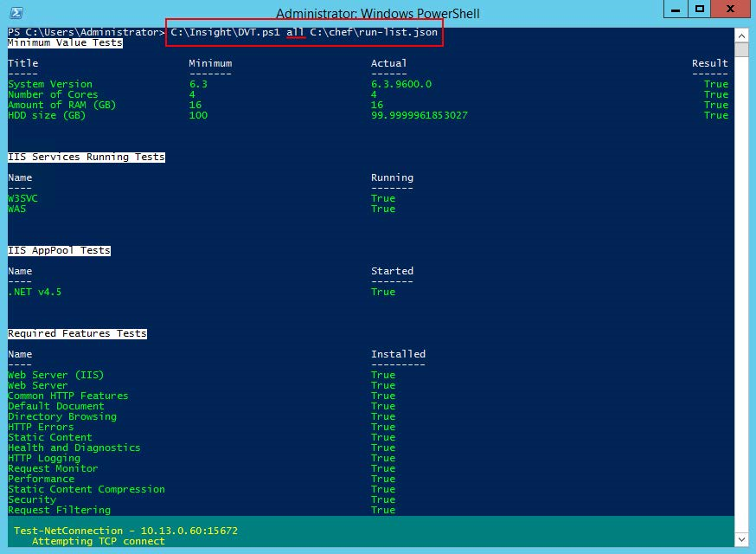Viewport: 756px width, 554px height.
Task: Click the 'Minimum Value Tests' heading
Action: pos(65,42)
